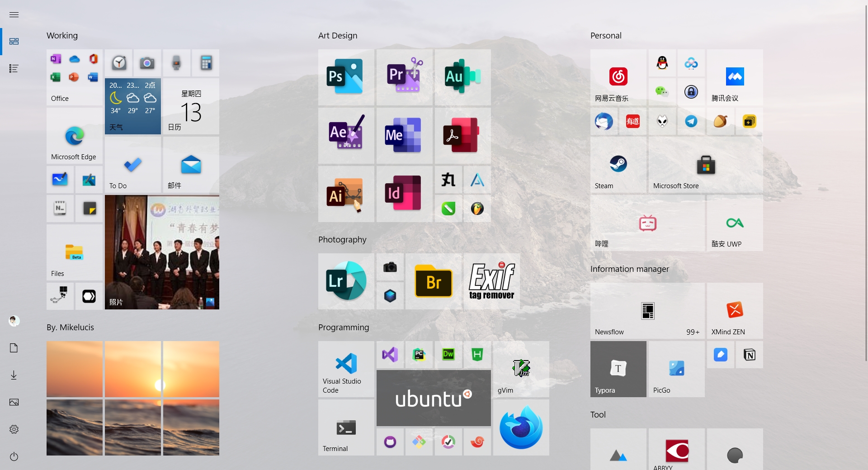Open Adobe Lightroom tile
This screenshot has height=470, width=868.
coord(346,281)
